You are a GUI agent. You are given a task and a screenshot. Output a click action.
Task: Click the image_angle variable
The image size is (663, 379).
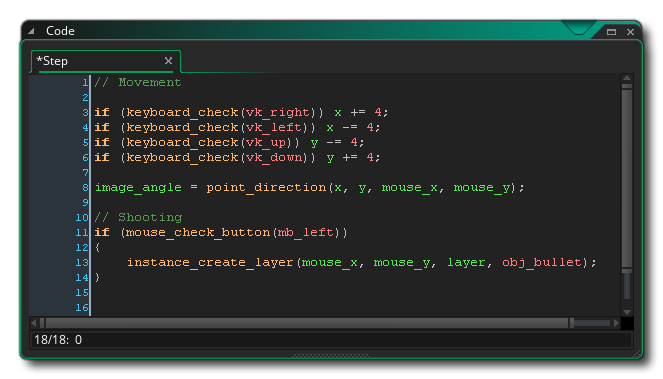[x=138, y=188]
